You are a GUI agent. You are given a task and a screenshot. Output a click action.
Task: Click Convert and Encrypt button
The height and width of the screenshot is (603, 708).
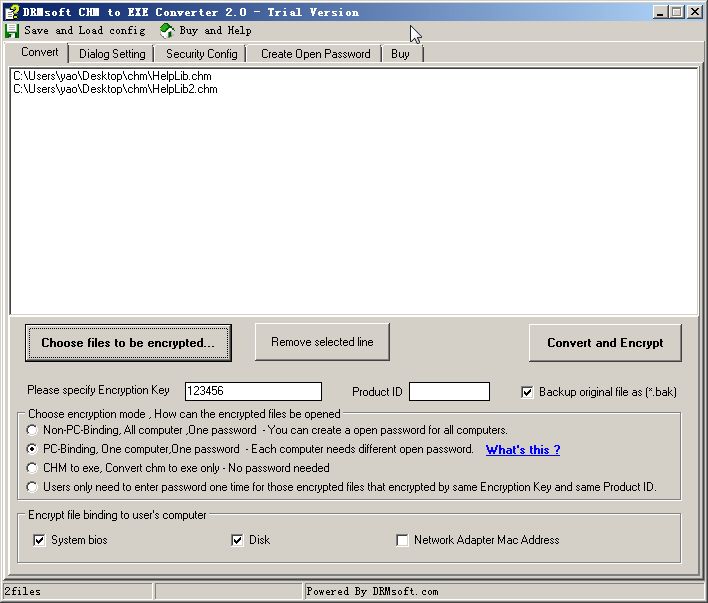[605, 343]
